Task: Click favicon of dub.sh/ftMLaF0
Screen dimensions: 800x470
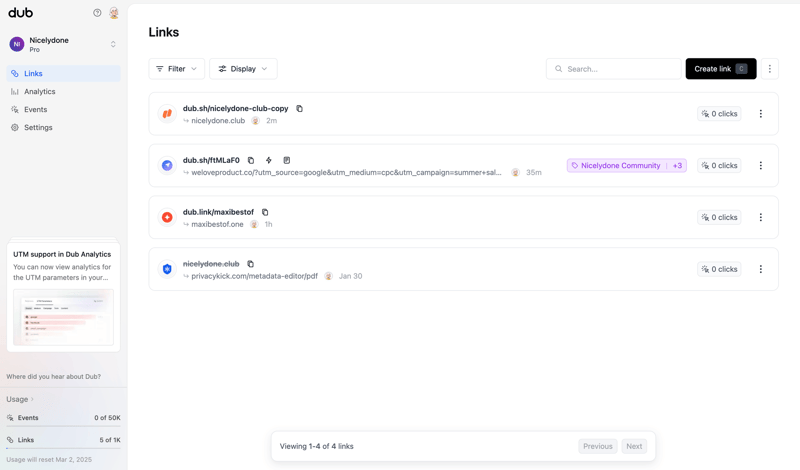Action: (x=167, y=165)
